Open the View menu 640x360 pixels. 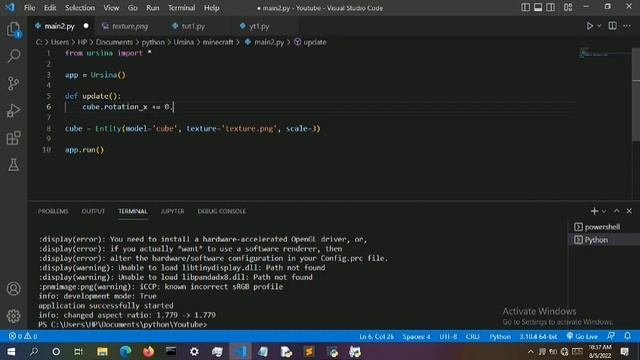coord(111,8)
